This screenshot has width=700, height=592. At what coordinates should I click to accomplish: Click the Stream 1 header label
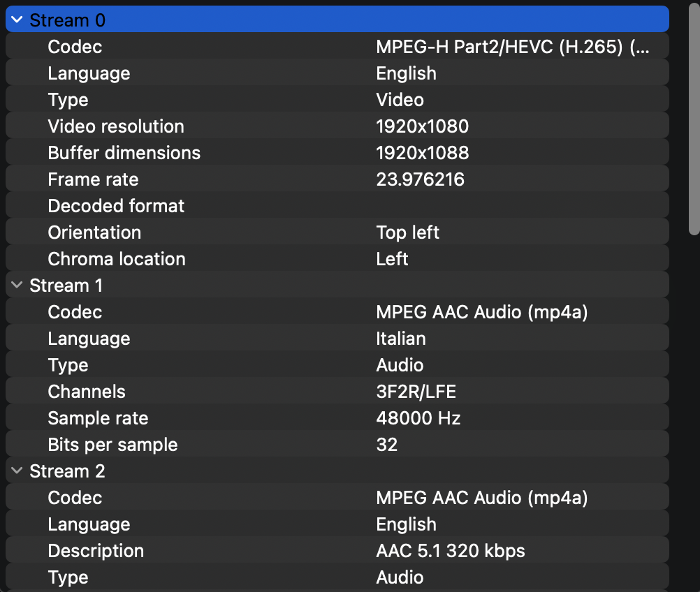click(66, 286)
